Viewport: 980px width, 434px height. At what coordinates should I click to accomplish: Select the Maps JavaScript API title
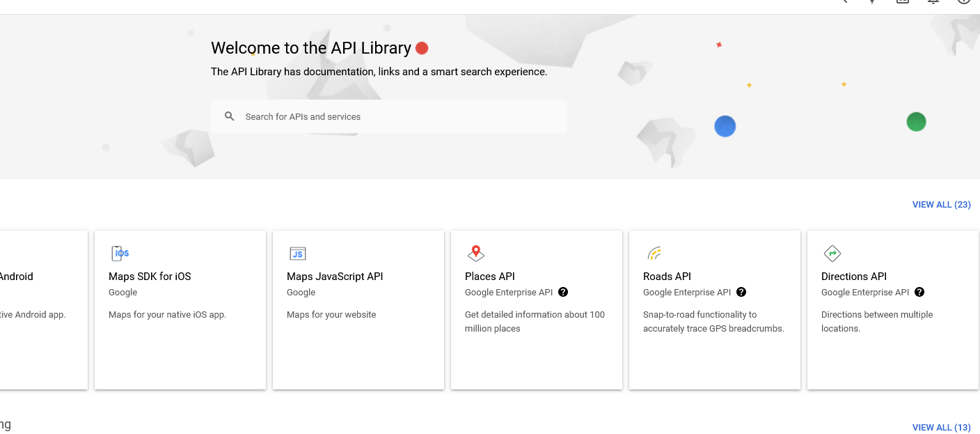[335, 277]
